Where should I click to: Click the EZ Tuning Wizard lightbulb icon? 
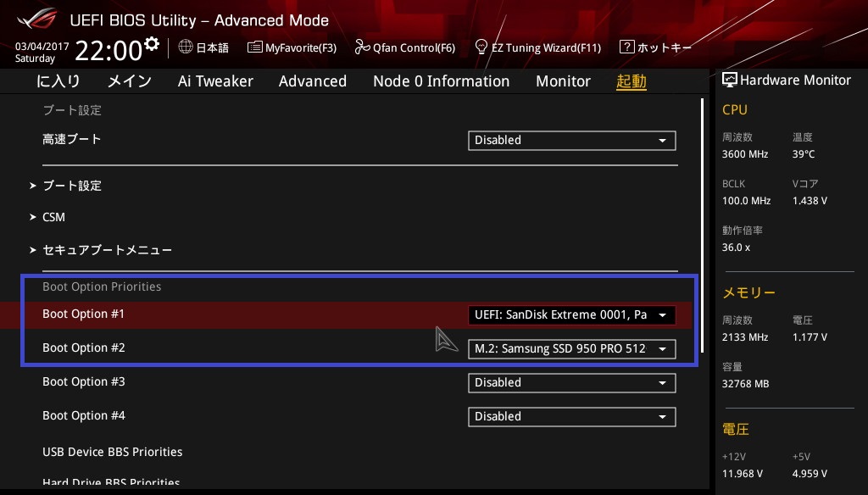click(481, 47)
